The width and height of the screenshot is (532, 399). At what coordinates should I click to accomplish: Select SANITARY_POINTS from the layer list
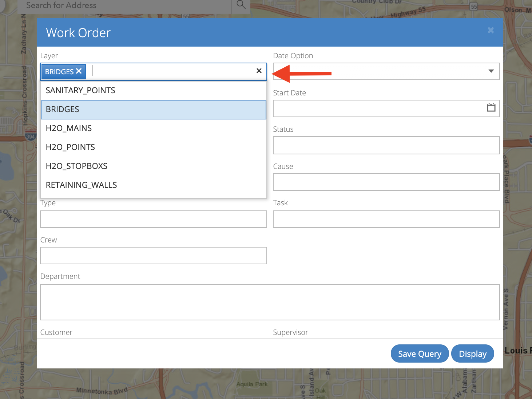(154, 91)
